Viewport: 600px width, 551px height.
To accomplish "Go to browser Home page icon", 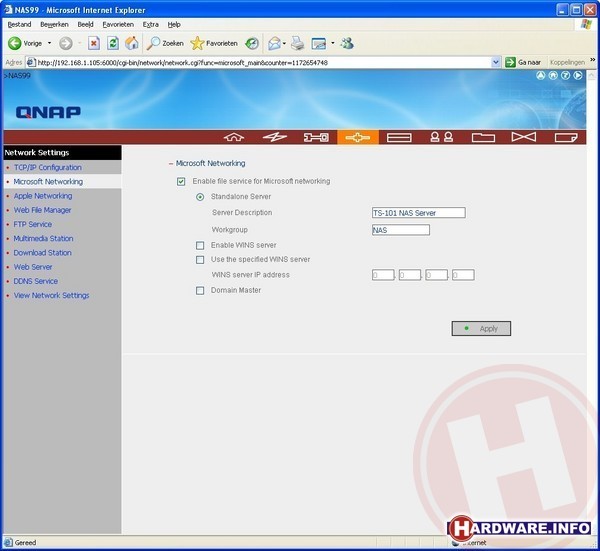I will (x=131, y=43).
